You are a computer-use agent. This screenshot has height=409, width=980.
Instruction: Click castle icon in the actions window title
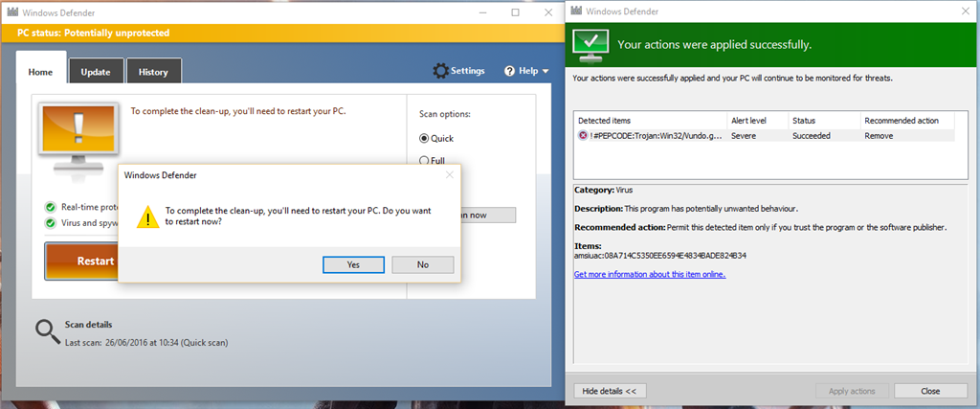coord(577,11)
